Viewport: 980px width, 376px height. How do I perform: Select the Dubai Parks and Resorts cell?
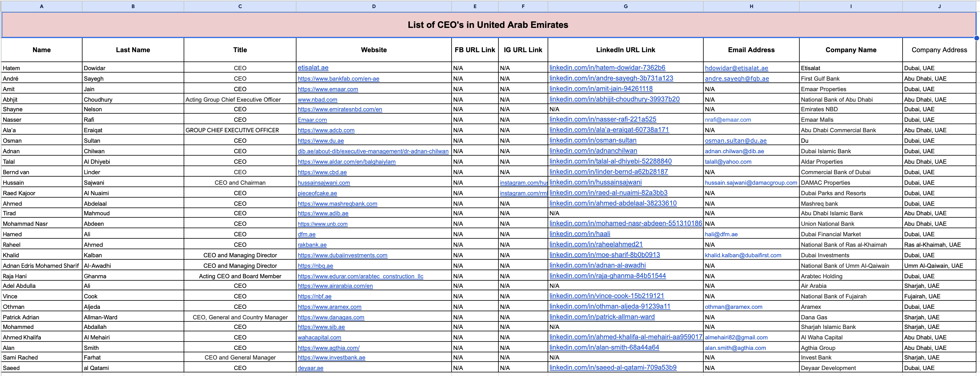[851, 193]
